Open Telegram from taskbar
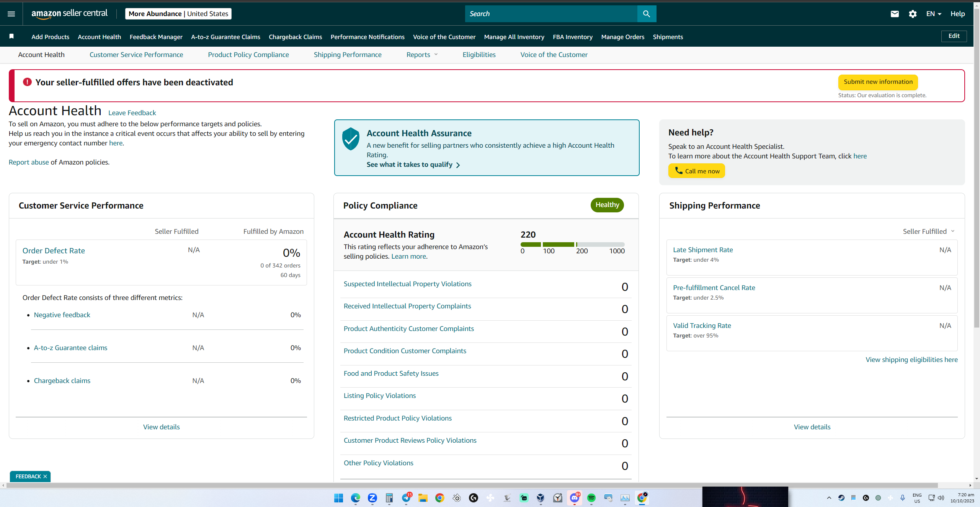Image resolution: width=980 pixels, height=507 pixels. coord(406,498)
